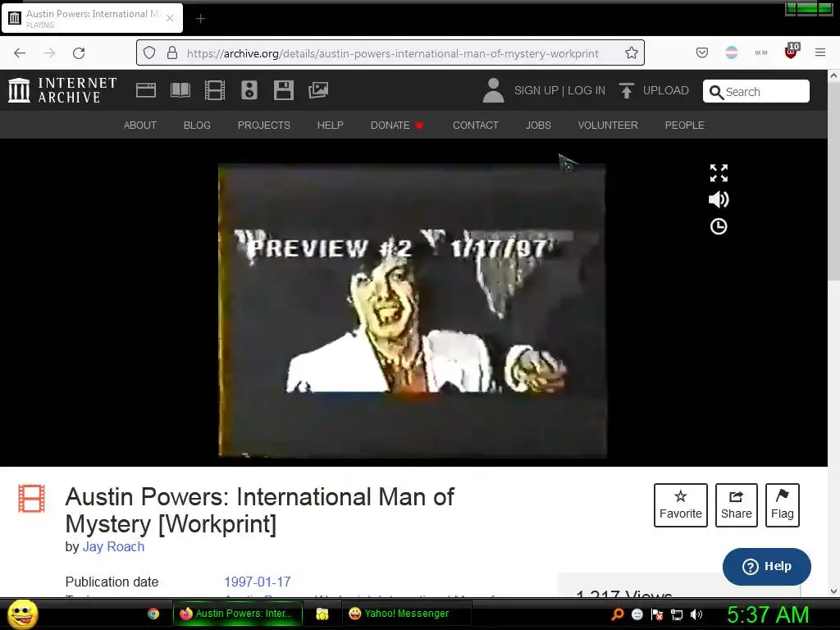Click the browser forward arrow
Image resolution: width=840 pixels, height=630 pixels.
click(x=49, y=53)
